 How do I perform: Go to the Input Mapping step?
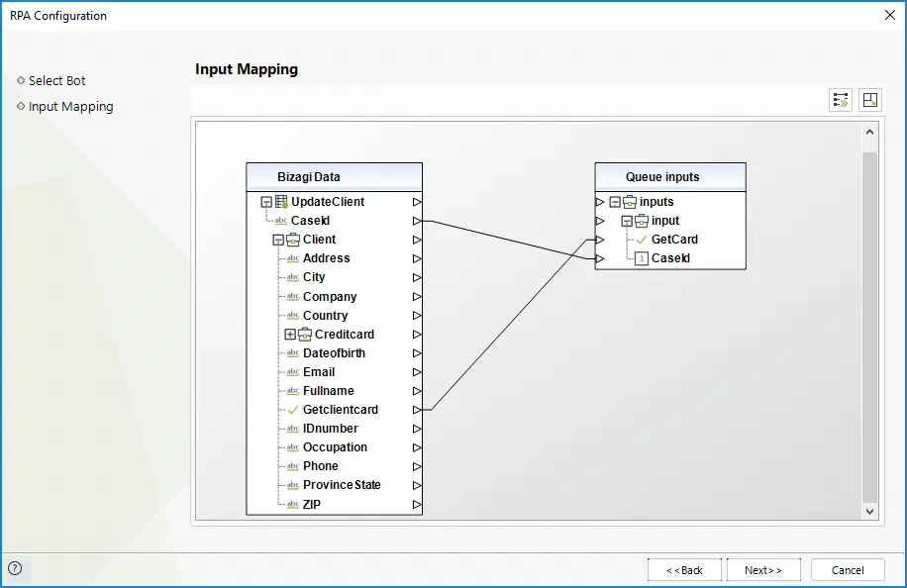70,106
